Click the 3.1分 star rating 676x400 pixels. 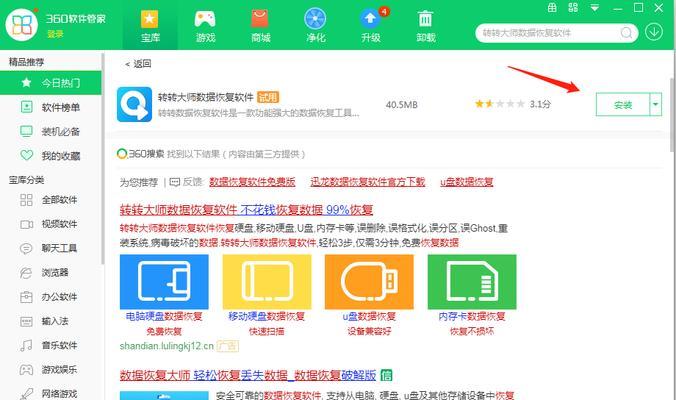tap(513, 104)
